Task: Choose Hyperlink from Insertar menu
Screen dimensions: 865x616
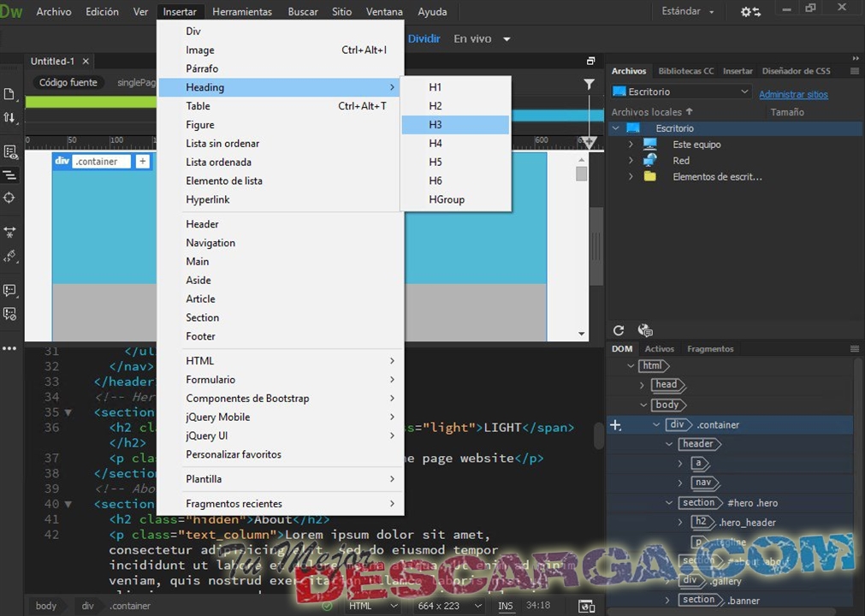Action: (x=281, y=199)
